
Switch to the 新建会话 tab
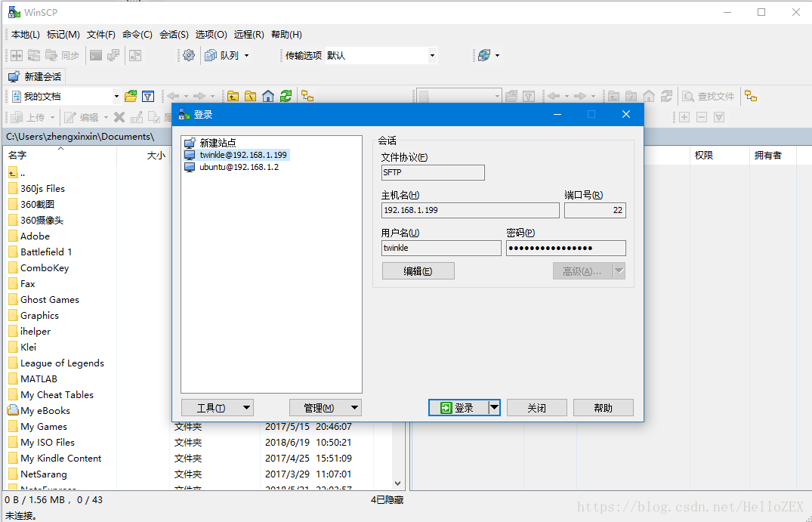(35, 76)
